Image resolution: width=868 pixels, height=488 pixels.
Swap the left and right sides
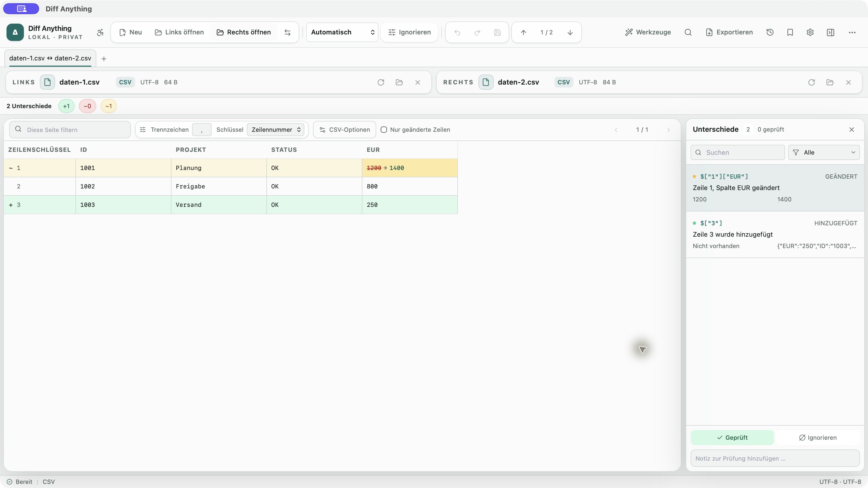click(288, 32)
